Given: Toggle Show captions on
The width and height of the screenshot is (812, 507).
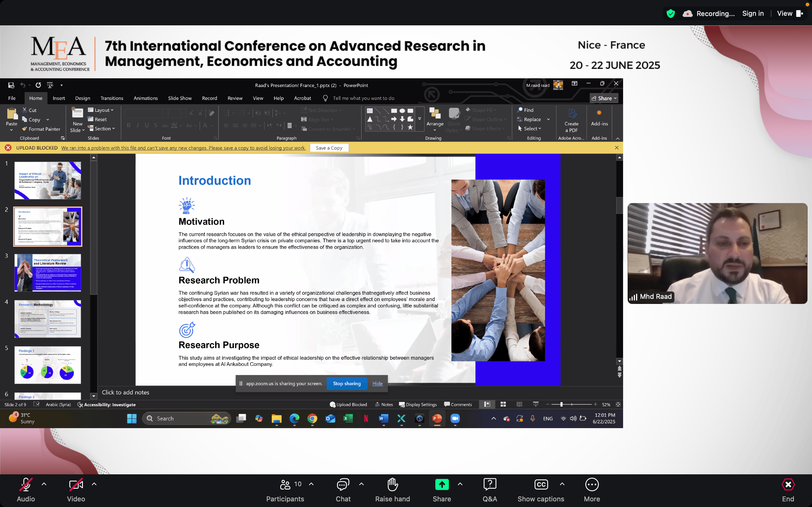Looking at the screenshot, I should point(540,484).
